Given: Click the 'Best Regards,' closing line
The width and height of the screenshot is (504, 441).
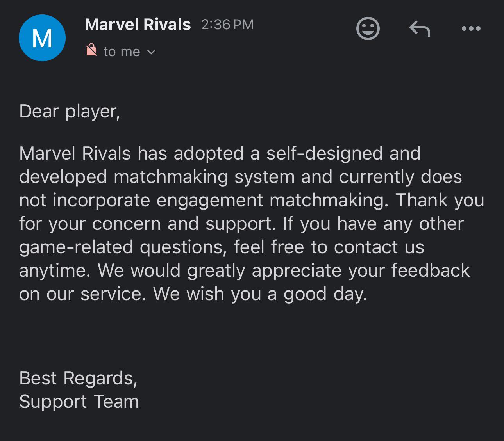Looking at the screenshot, I should (x=78, y=379).
